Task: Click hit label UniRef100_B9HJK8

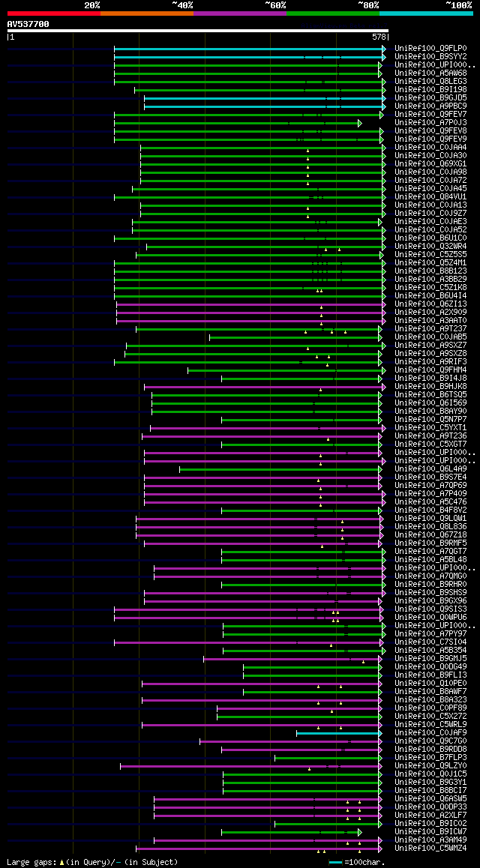Action: click(x=430, y=387)
